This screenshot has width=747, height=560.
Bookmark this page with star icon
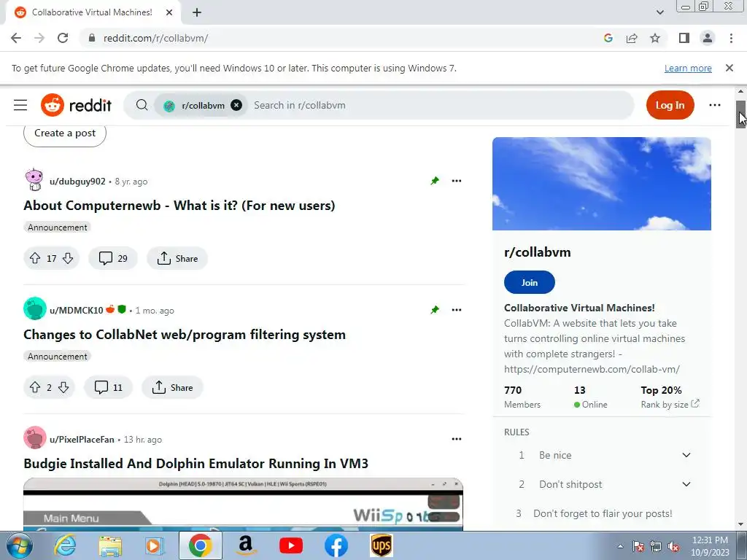coord(655,38)
